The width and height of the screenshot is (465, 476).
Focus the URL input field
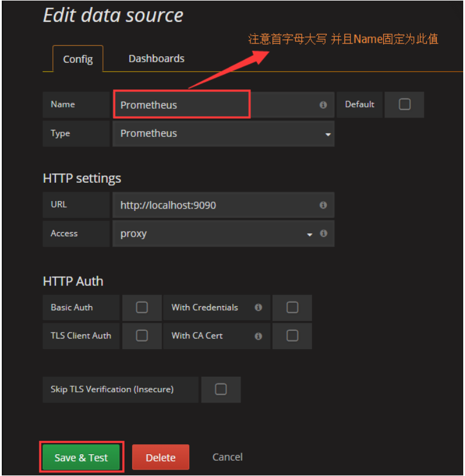click(223, 205)
